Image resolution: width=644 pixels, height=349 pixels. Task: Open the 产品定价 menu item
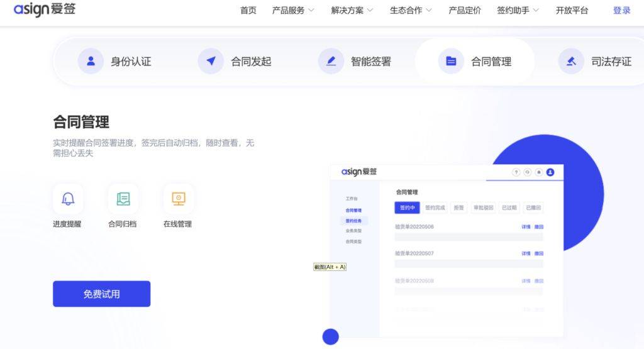click(465, 10)
